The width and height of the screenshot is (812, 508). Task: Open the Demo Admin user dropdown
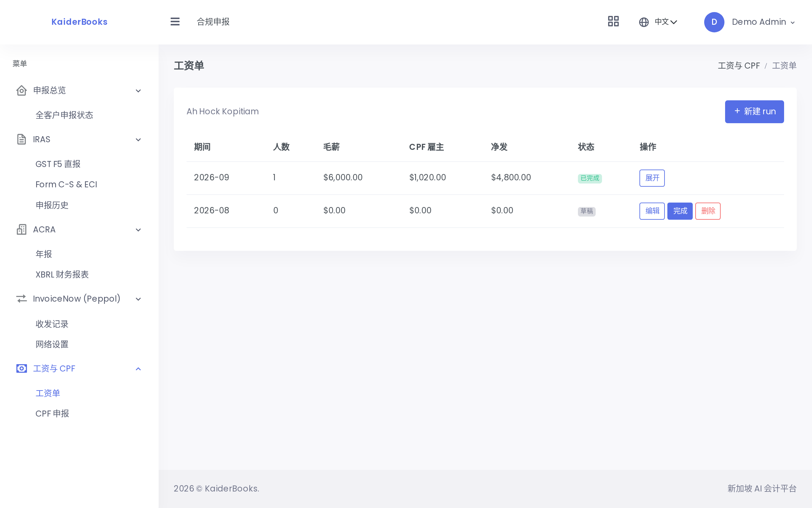(x=763, y=22)
